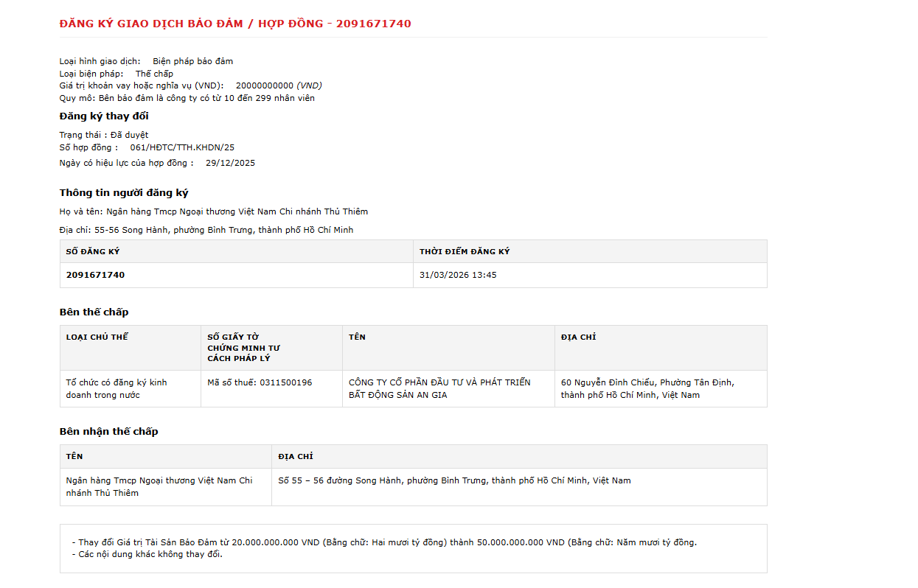This screenshot has height=588, width=918.
Task: Click the loan value 20000000000 (VND)
Action: tap(279, 85)
